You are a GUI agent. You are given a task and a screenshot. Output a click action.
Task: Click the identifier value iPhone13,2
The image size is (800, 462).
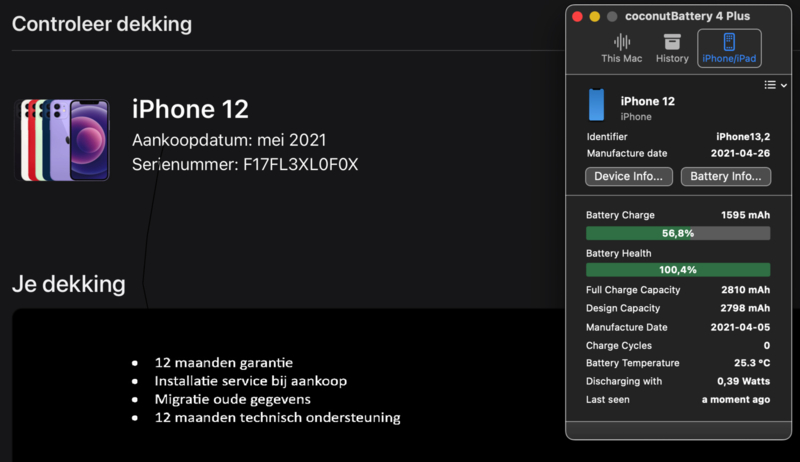point(743,137)
